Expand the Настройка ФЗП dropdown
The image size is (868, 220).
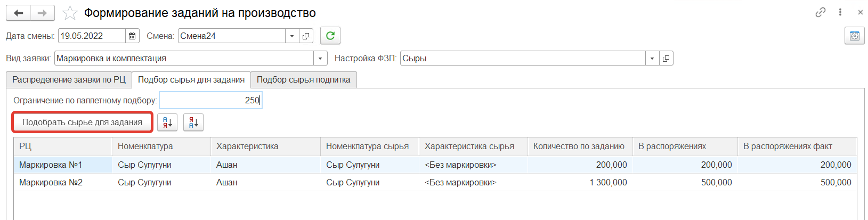click(x=652, y=59)
